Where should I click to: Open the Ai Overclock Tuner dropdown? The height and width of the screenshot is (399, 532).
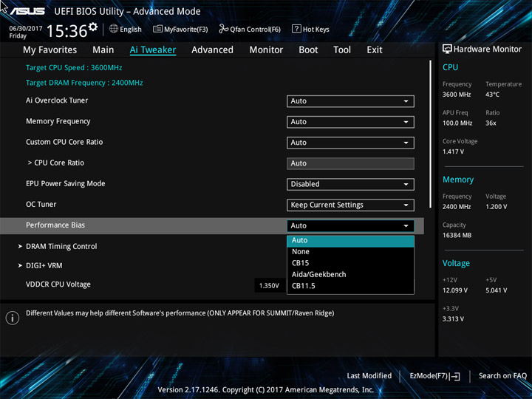350,101
